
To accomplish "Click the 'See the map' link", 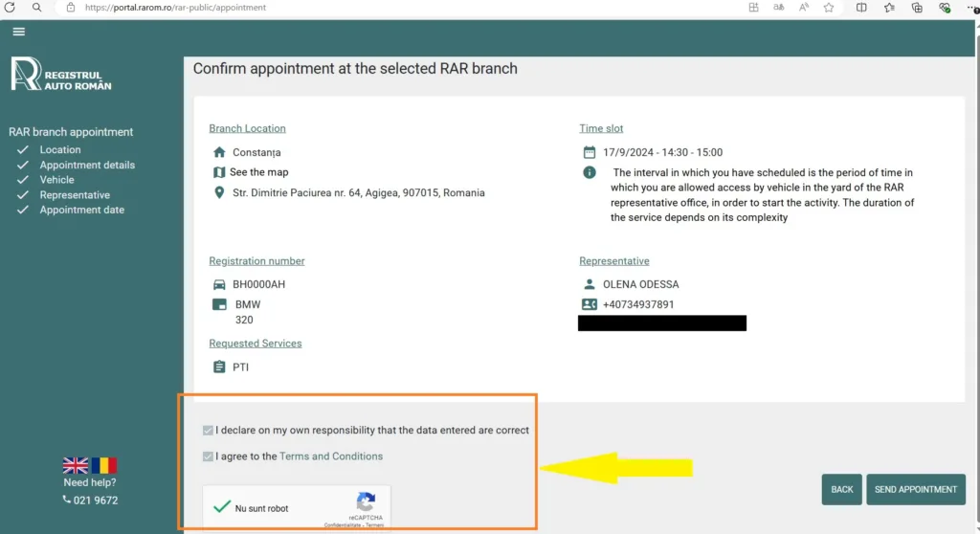I will [258, 172].
